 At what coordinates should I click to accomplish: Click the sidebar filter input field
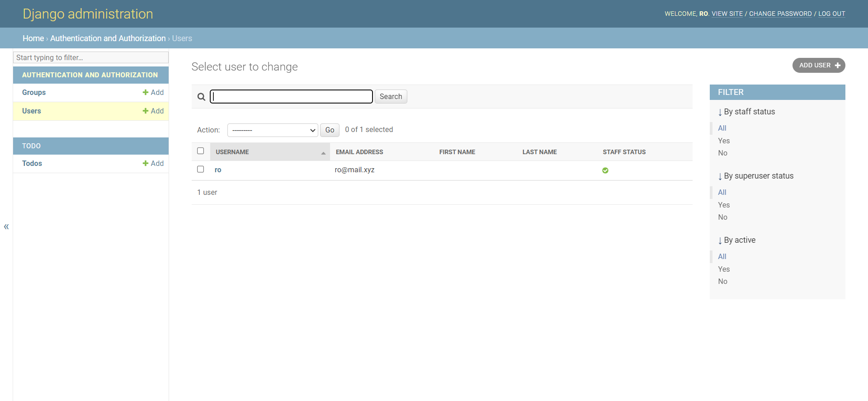click(91, 57)
